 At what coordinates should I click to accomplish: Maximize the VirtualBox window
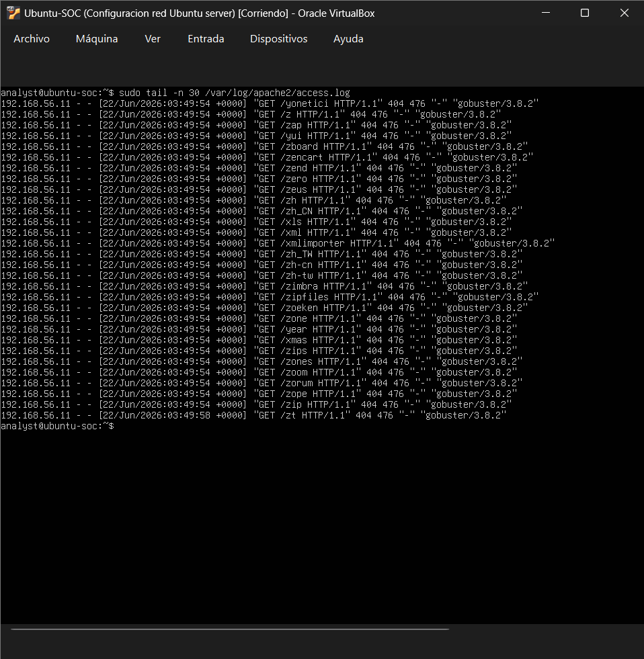[x=585, y=13]
